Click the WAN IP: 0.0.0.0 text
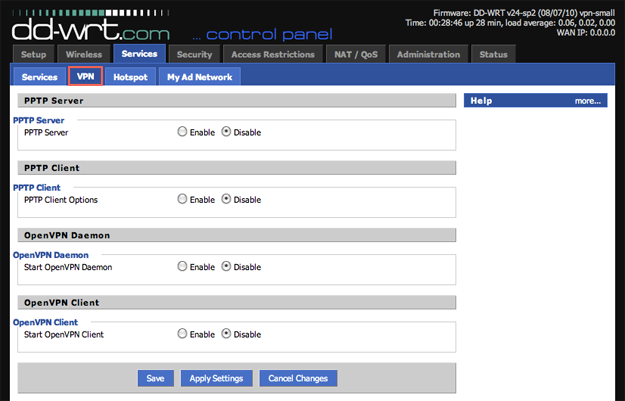625x401 pixels. tap(586, 33)
